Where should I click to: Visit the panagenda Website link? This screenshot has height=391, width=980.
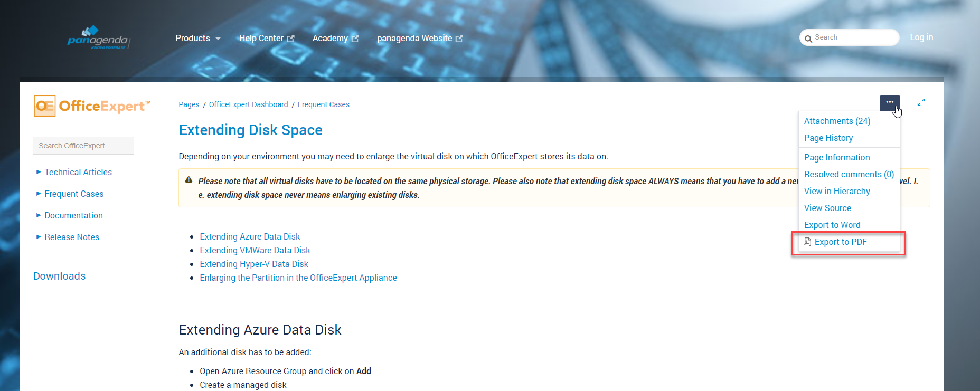pos(414,39)
